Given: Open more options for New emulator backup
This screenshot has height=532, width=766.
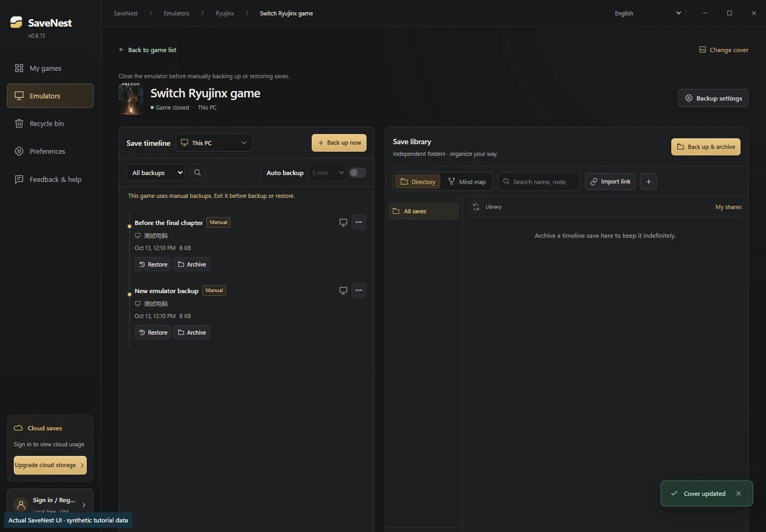Looking at the screenshot, I should [x=359, y=290].
